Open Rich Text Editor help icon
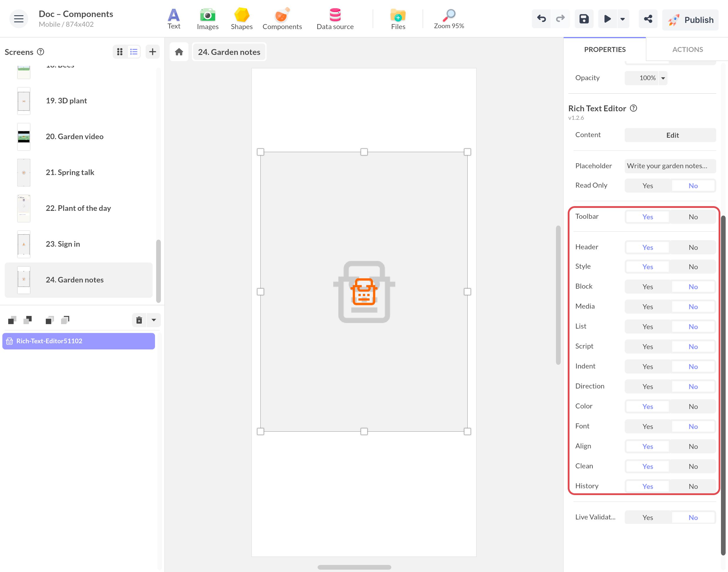 tap(633, 108)
